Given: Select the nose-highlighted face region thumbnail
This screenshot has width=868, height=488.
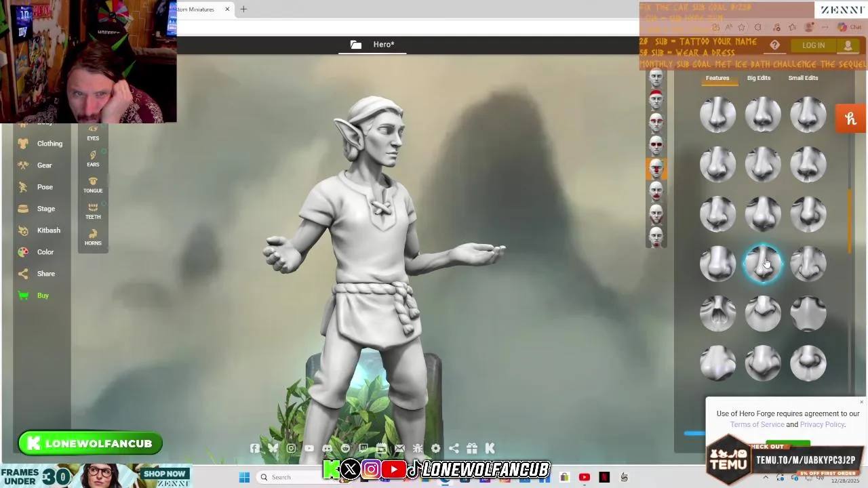Looking at the screenshot, I should pyautogui.click(x=656, y=169).
